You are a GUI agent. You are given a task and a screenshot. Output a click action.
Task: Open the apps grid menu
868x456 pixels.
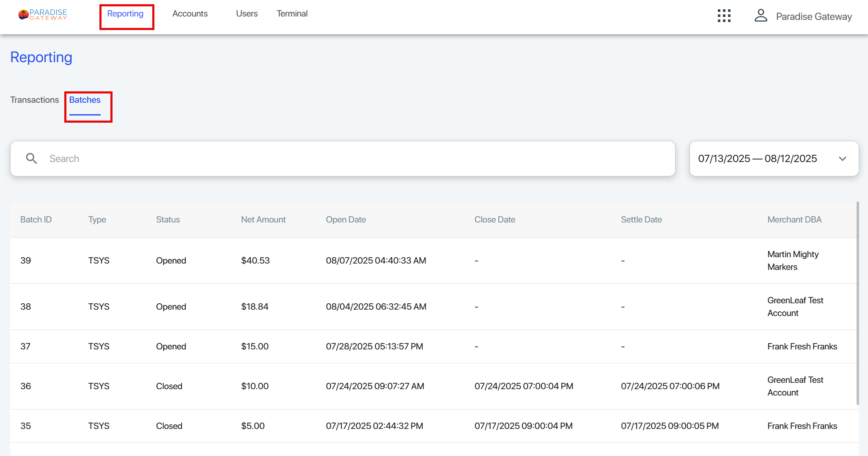(x=724, y=16)
